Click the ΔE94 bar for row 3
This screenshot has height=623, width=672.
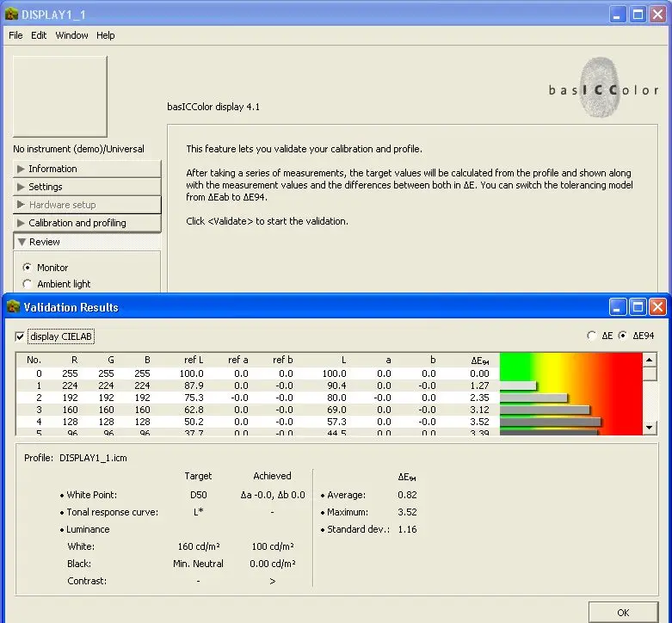[545, 410]
